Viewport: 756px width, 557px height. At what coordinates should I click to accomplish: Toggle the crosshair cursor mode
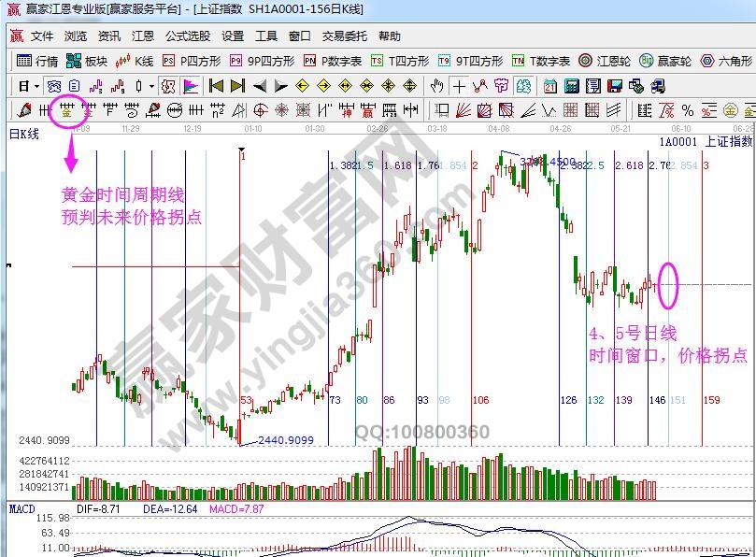click(459, 86)
